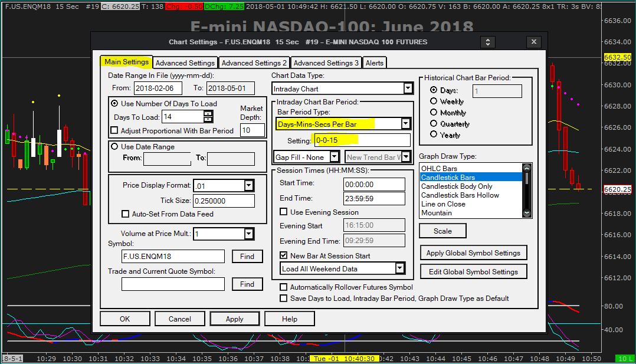The image size is (636, 364).
Task: Select Weekly historical bar period
Action: [434, 101]
